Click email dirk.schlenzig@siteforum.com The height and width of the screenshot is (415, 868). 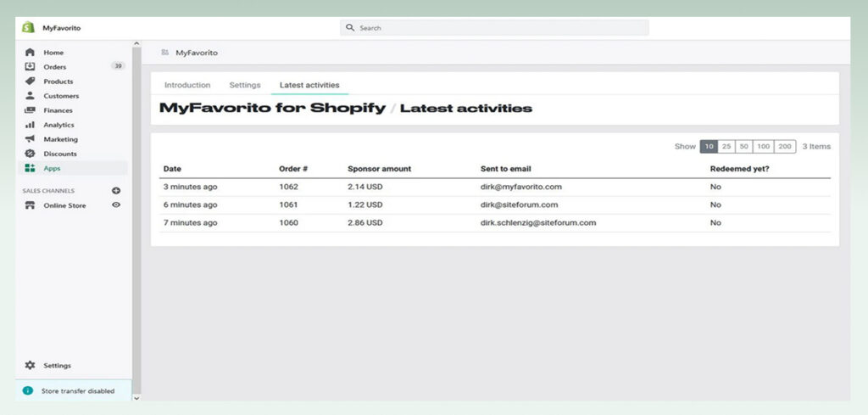click(538, 222)
